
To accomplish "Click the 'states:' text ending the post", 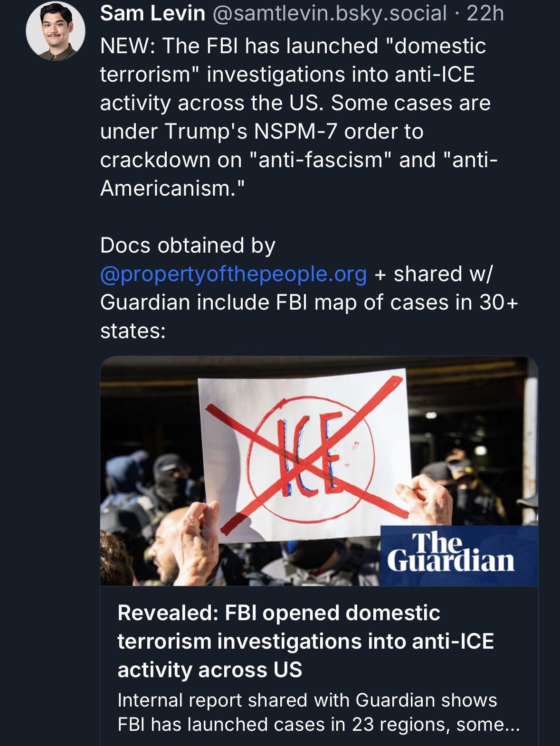I will (133, 331).
